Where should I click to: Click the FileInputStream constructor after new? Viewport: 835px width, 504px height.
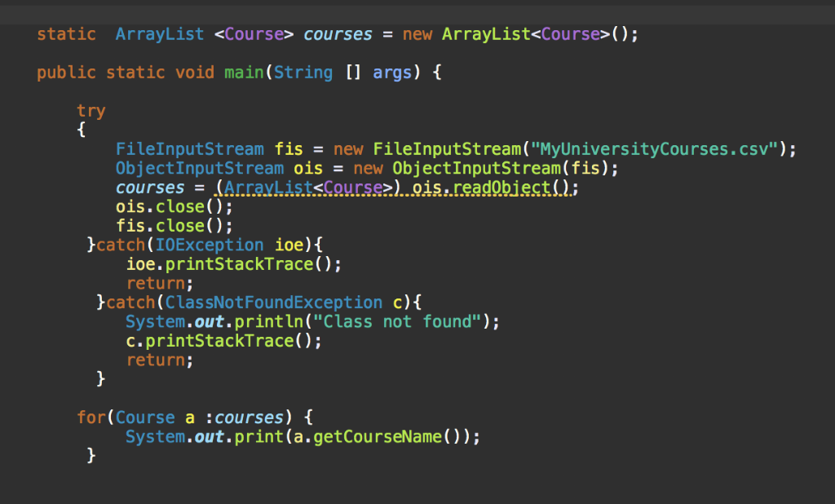447,149
